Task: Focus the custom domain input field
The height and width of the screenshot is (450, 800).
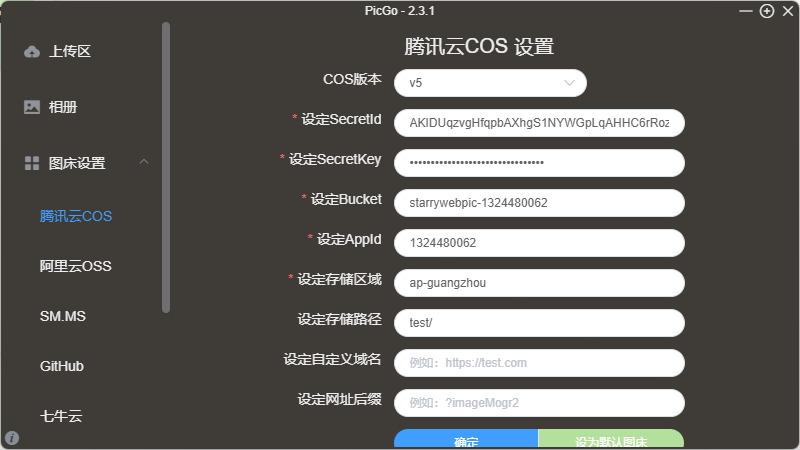Action: tap(539, 363)
